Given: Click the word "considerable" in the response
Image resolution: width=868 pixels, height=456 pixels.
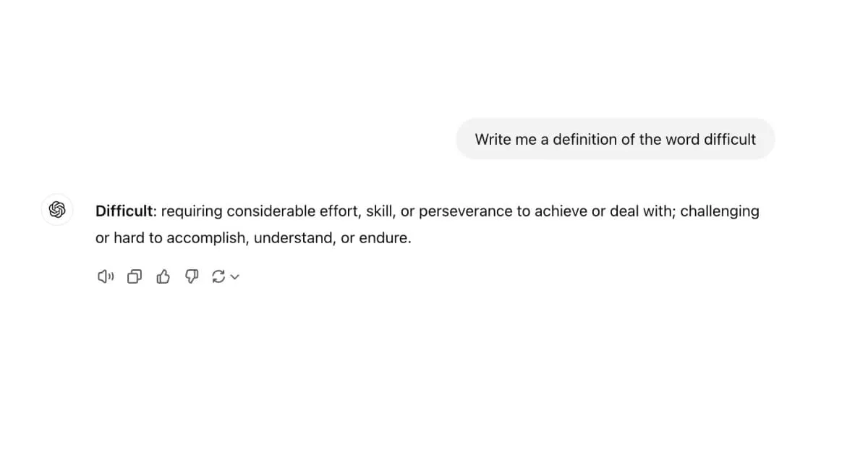Looking at the screenshot, I should pyautogui.click(x=269, y=211).
